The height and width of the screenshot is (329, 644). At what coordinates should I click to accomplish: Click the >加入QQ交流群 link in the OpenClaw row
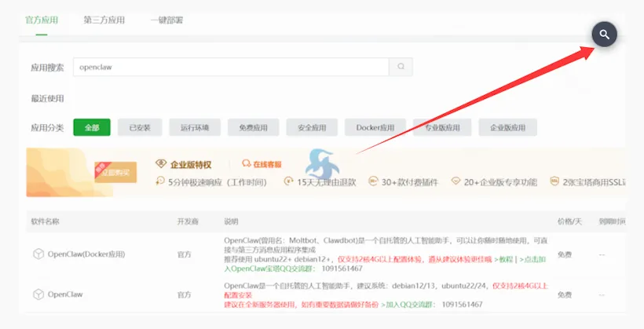tap(408, 305)
